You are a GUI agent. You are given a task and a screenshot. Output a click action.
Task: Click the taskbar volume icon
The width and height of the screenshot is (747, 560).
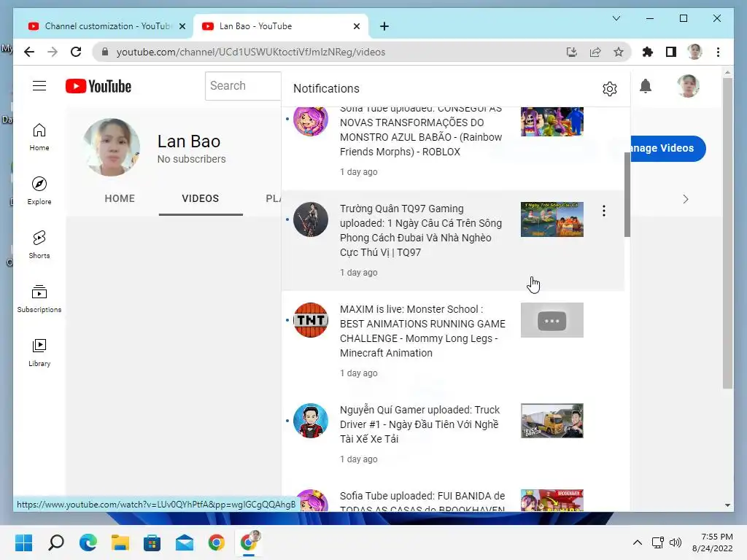[675, 542]
